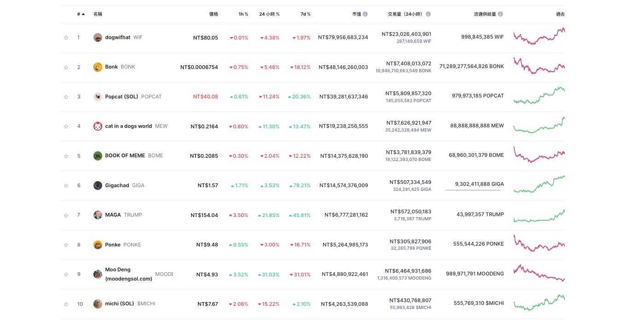Star dogwifhat to add to watchlist
The image size is (644, 321).
point(66,38)
